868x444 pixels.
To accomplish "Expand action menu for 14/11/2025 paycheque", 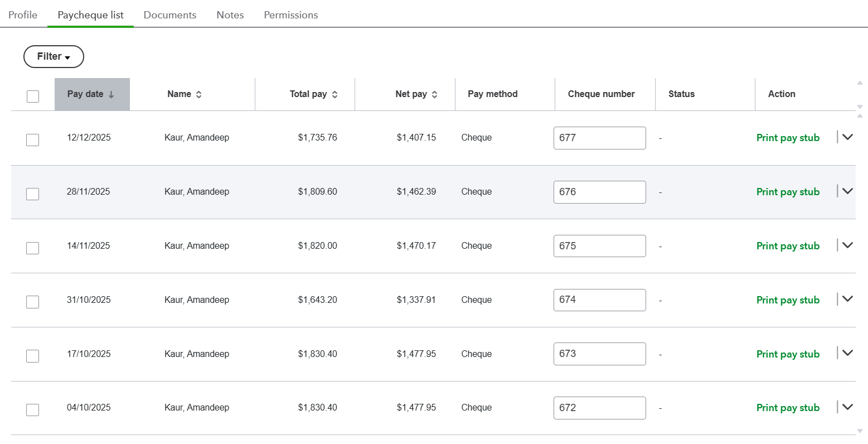I will (x=847, y=245).
